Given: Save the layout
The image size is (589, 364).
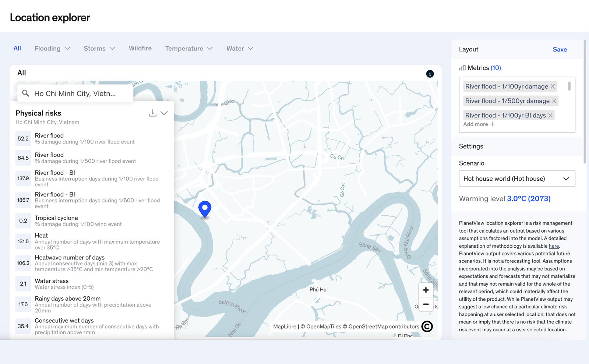Looking at the screenshot, I should [560, 49].
